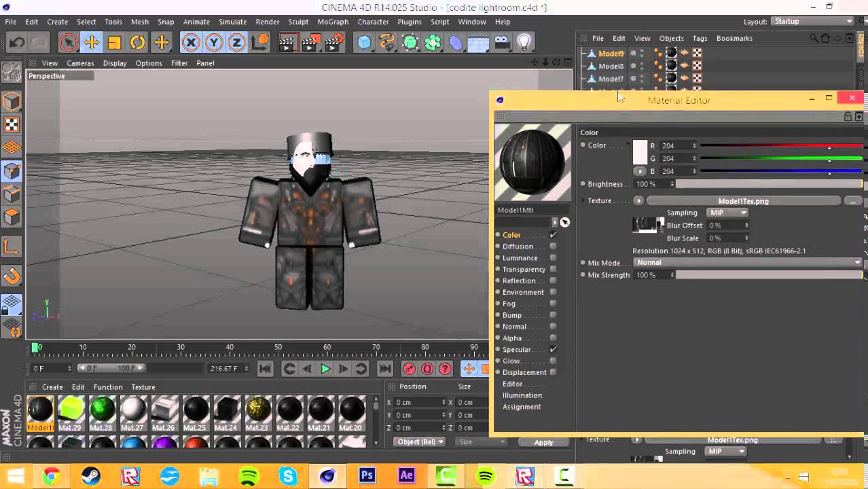
Task: Open the Object (Rel) dropdown
Action: tap(420, 442)
